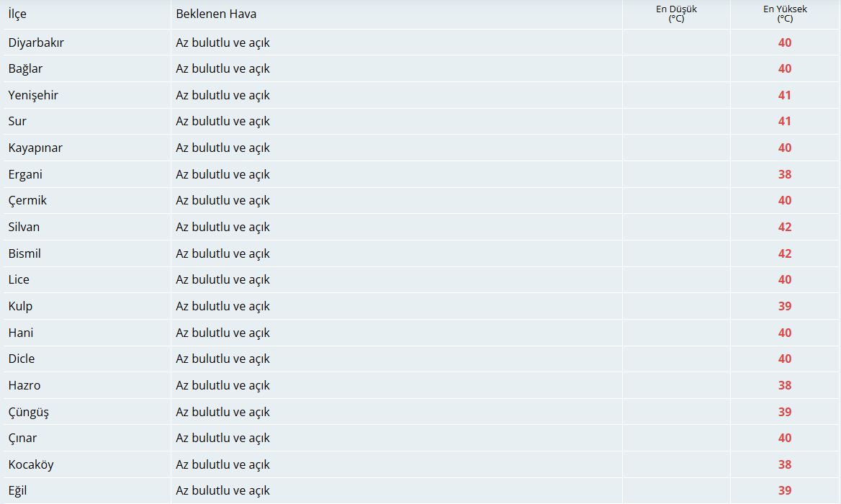Open the Yenişehir district entry
Viewport: 841px width, 504px height.
[33, 96]
